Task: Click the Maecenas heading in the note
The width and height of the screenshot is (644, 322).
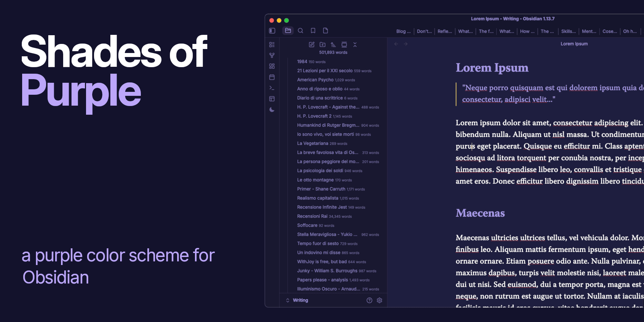Action: coord(480,213)
